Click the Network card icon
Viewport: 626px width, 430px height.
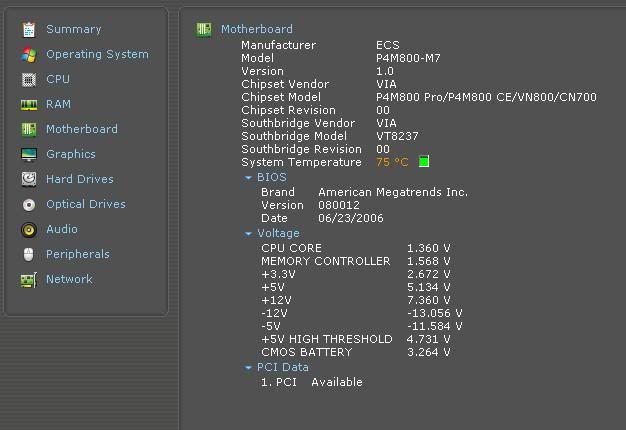[x=29, y=279]
